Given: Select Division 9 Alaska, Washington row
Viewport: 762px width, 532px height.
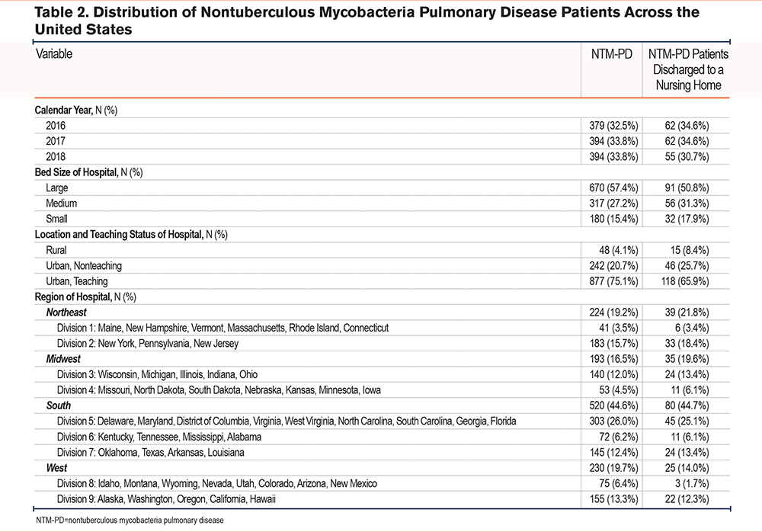Looking at the screenshot, I should click(x=382, y=499).
